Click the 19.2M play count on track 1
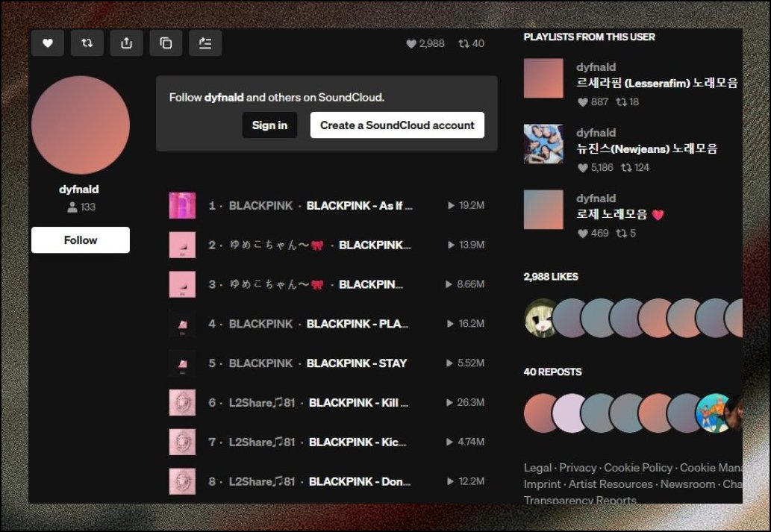This screenshot has width=771, height=532. (x=466, y=205)
